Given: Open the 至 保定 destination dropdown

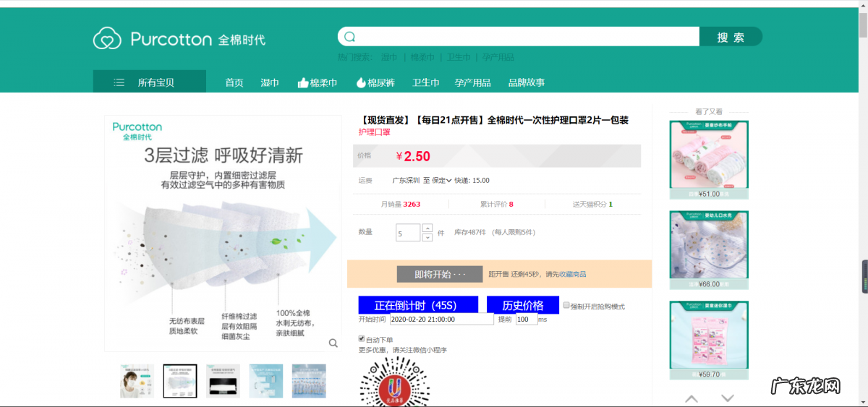Looking at the screenshot, I should pos(438,180).
